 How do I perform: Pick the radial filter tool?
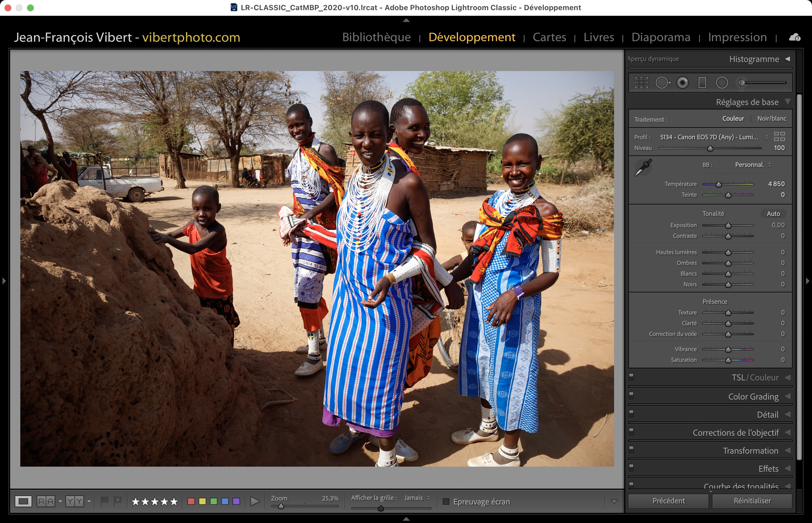pos(722,83)
